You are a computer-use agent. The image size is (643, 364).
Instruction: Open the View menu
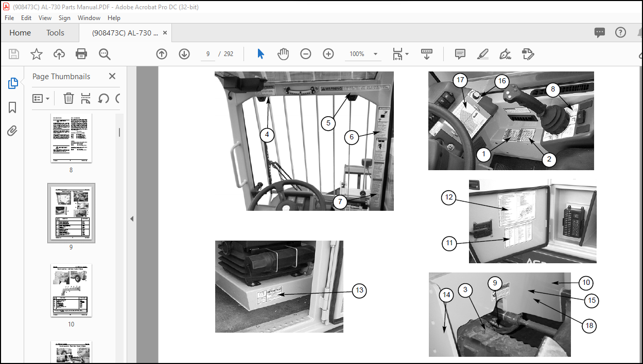(45, 17)
